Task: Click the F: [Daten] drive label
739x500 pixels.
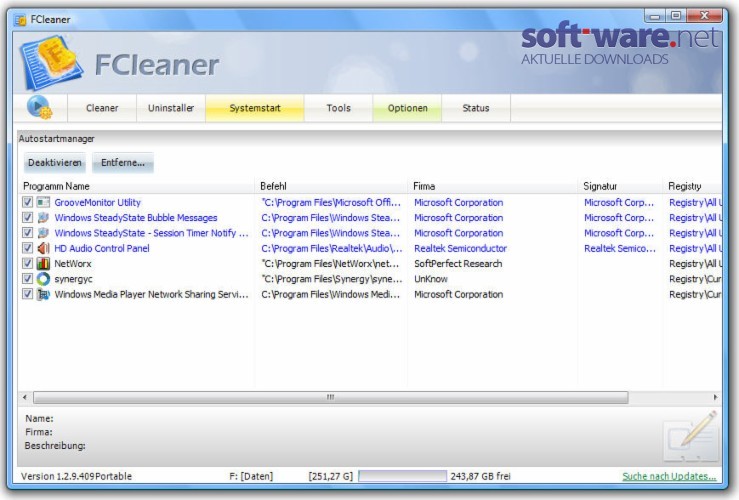Action: point(251,476)
